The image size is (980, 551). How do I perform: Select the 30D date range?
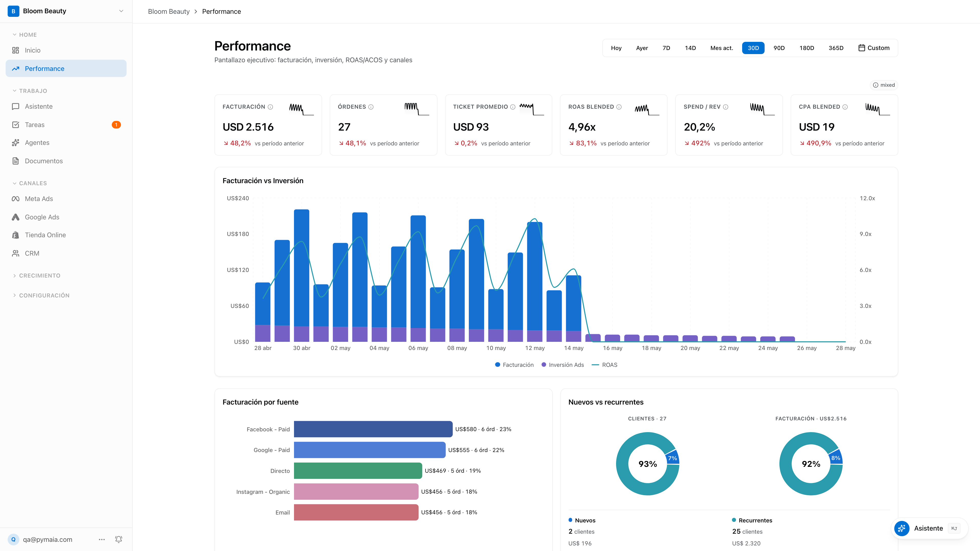(x=753, y=48)
